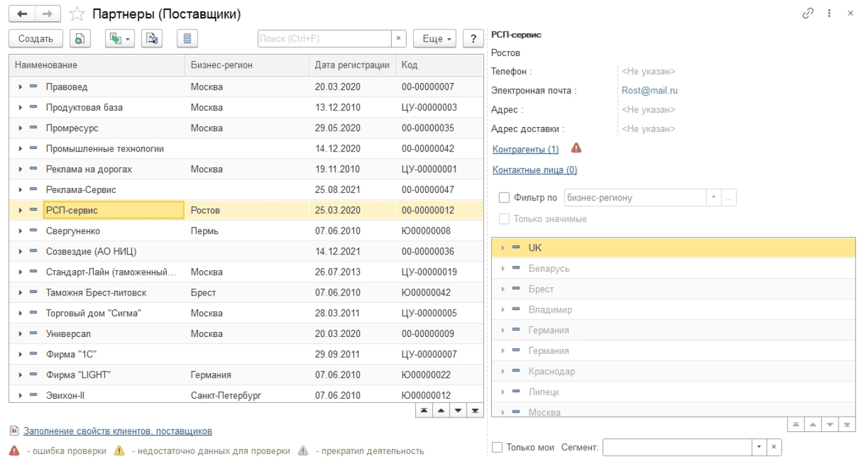Click the report icon beside Заполнение свойств link
Image resolution: width=868 pixels, height=464 pixels.
pyautogui.click(x=14, y=431)
